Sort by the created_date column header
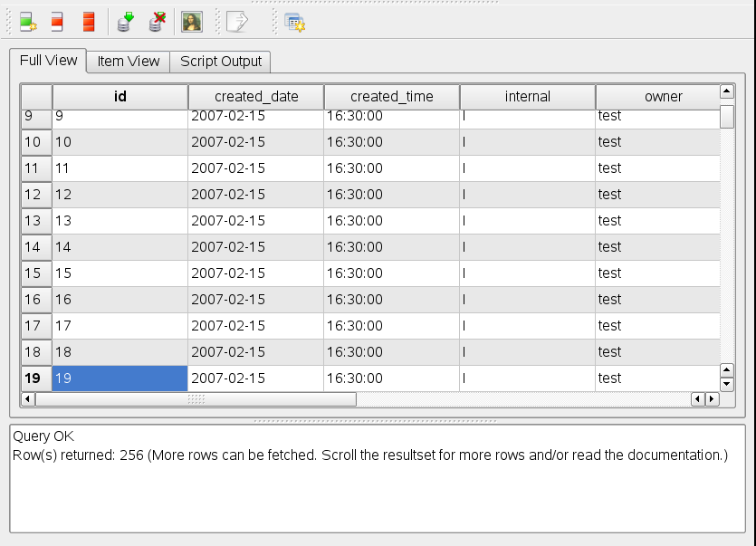756x546 pixels. point(255,96)
